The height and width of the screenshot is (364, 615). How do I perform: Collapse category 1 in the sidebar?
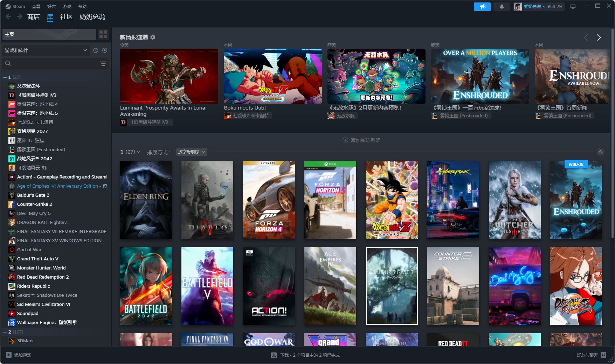(5, 77)
